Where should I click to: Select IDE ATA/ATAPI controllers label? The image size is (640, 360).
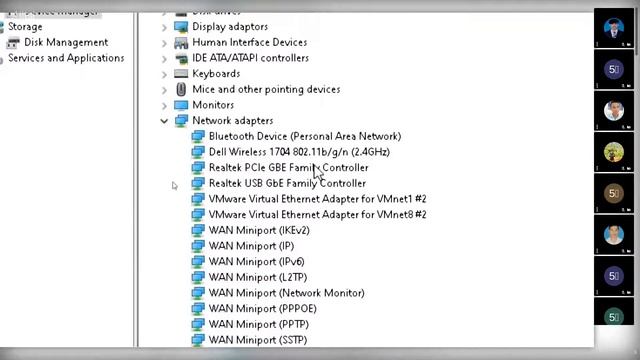pos(250,58)
